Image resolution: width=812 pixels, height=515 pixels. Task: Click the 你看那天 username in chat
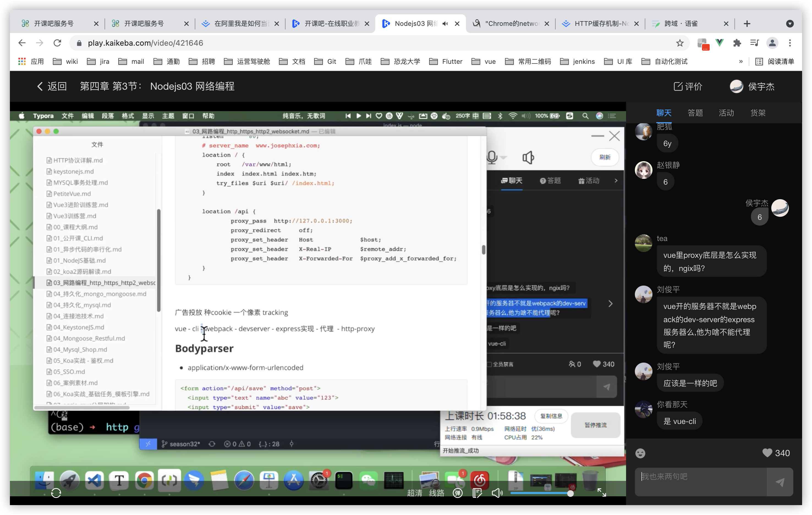[672, 404]
